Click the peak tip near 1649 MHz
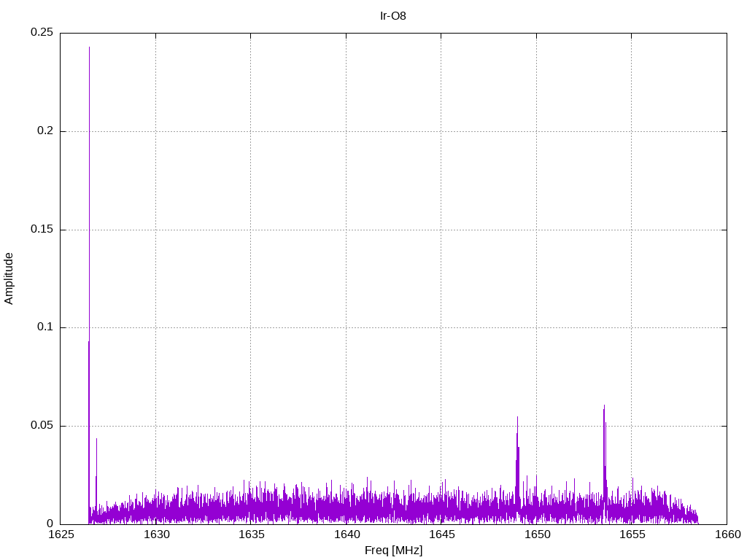Viewport: 747px width, 560px height. tap(517, 417)
